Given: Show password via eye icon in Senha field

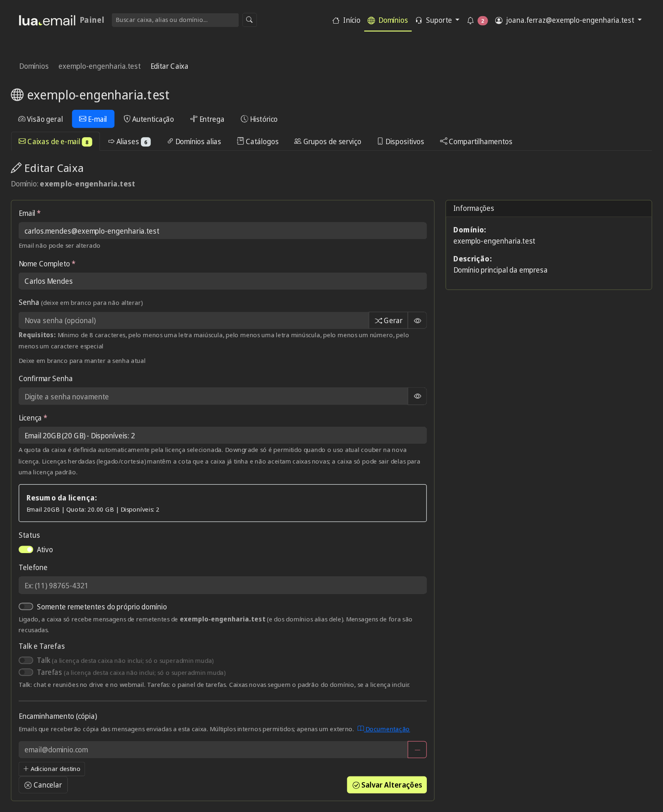Looking at the screenshot, I should click(417, 321).
